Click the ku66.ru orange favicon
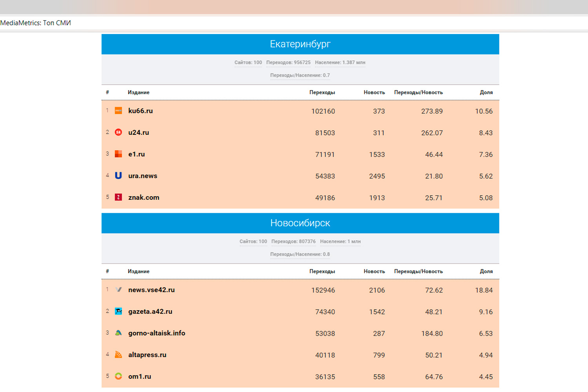Image resolution: width=588 pixels, height=392 pixels. (x=118, y=111)
